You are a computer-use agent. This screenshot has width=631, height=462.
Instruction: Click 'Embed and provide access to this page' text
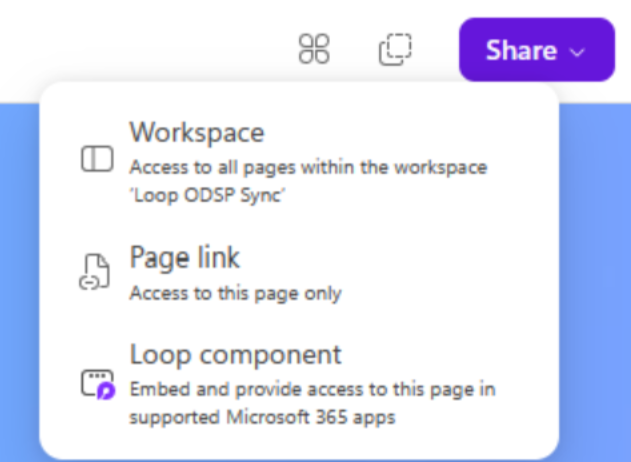pos(312,389)
